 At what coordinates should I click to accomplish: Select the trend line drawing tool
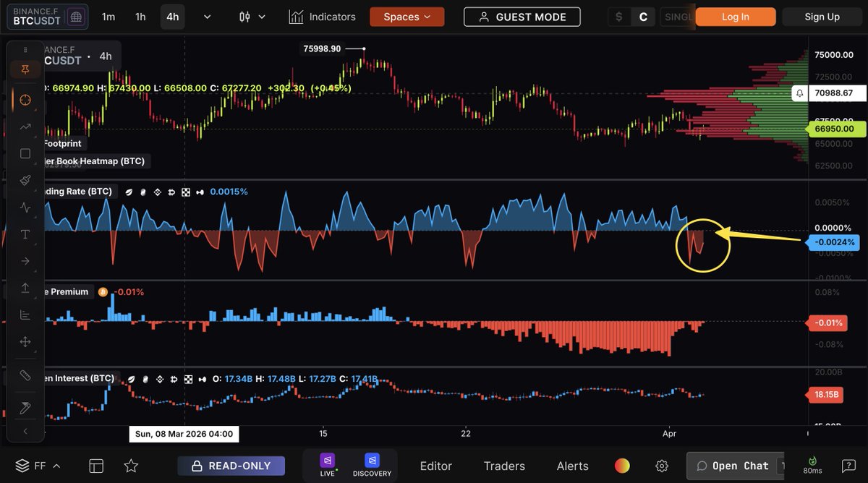tap(25, 127)
